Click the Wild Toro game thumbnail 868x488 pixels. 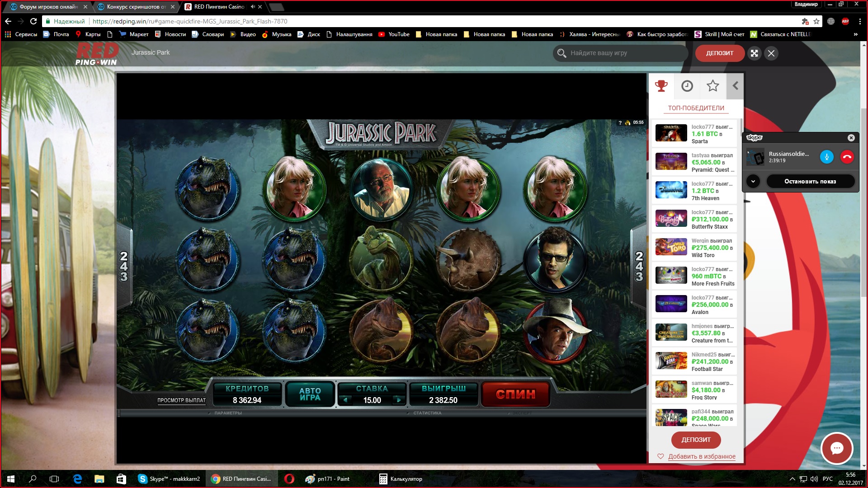pyautogui.click(x=671, y=247)
